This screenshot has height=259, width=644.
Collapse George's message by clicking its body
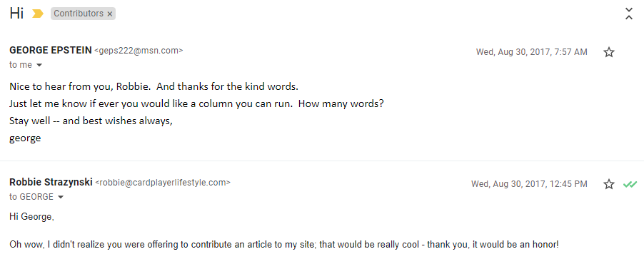pyautogui.click(x=196, y=113)
